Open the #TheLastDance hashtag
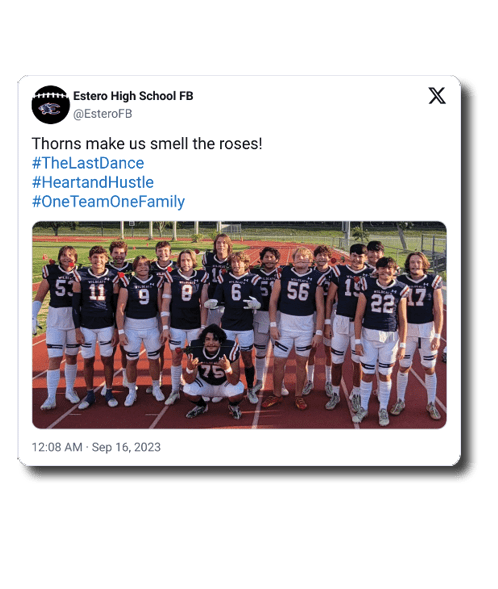 point(88,163)
